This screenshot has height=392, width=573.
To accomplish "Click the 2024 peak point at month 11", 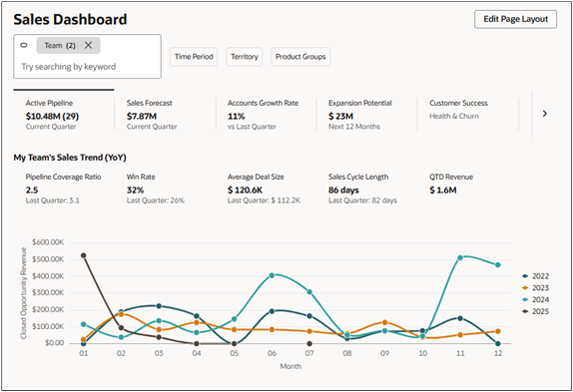I will [x=460, y=257].
